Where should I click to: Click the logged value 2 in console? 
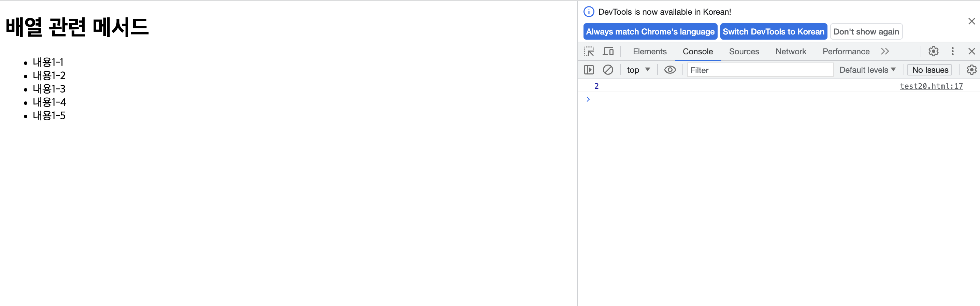[x=596, y=86]
